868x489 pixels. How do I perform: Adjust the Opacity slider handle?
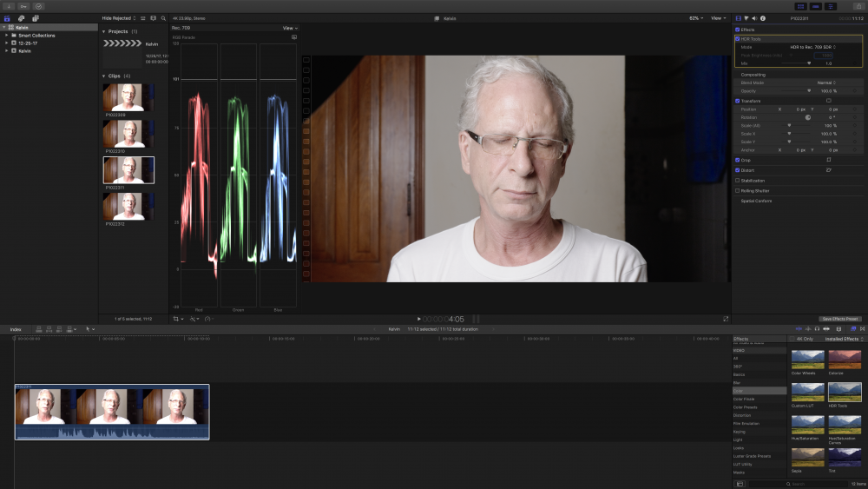point(809,90)
